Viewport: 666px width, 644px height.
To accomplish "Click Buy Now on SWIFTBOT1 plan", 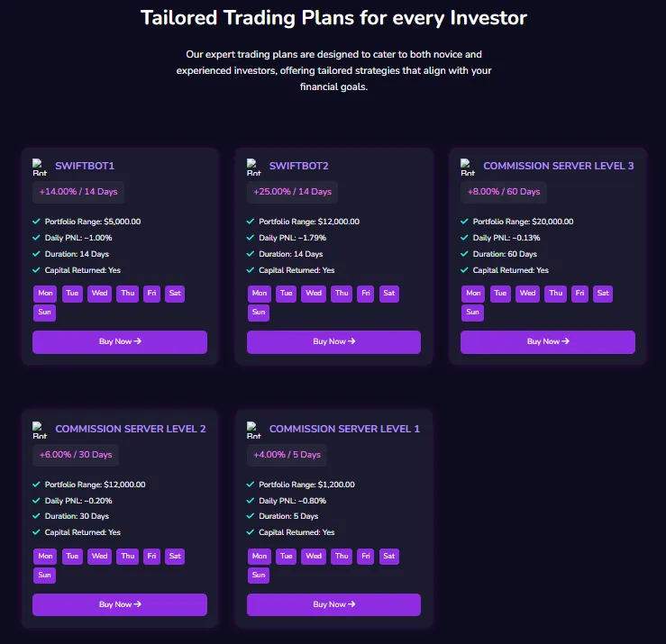I will pos(120,341).
